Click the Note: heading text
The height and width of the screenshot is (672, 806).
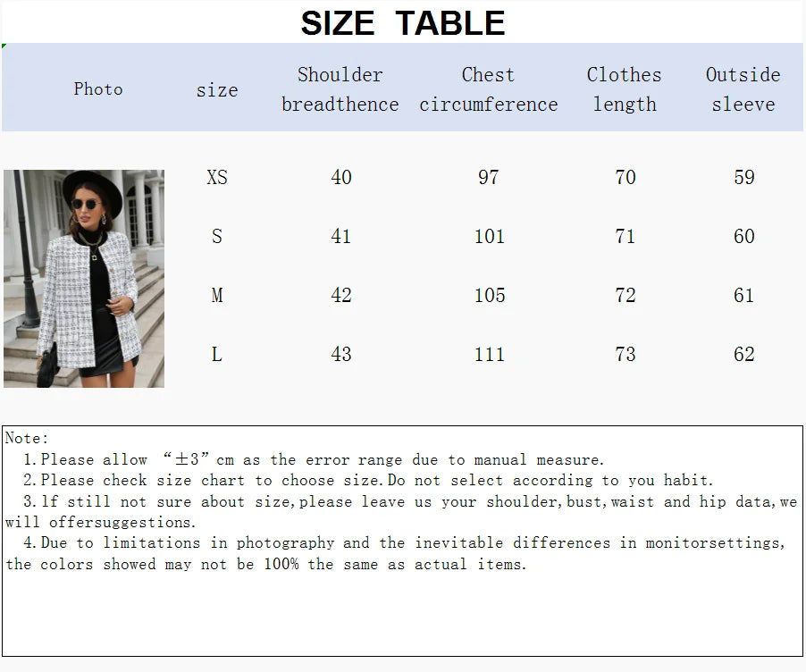click(x=27, y=439)
